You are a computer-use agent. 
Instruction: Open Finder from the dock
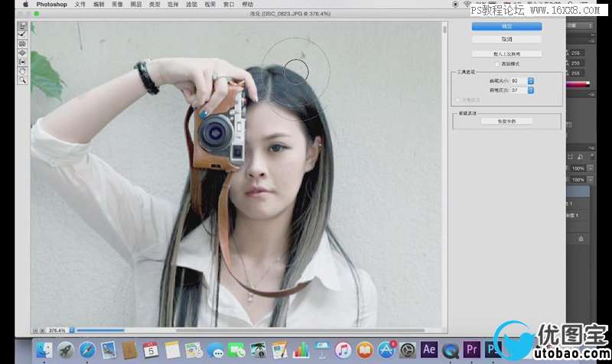pyautogui.click(x=44, y=349)
